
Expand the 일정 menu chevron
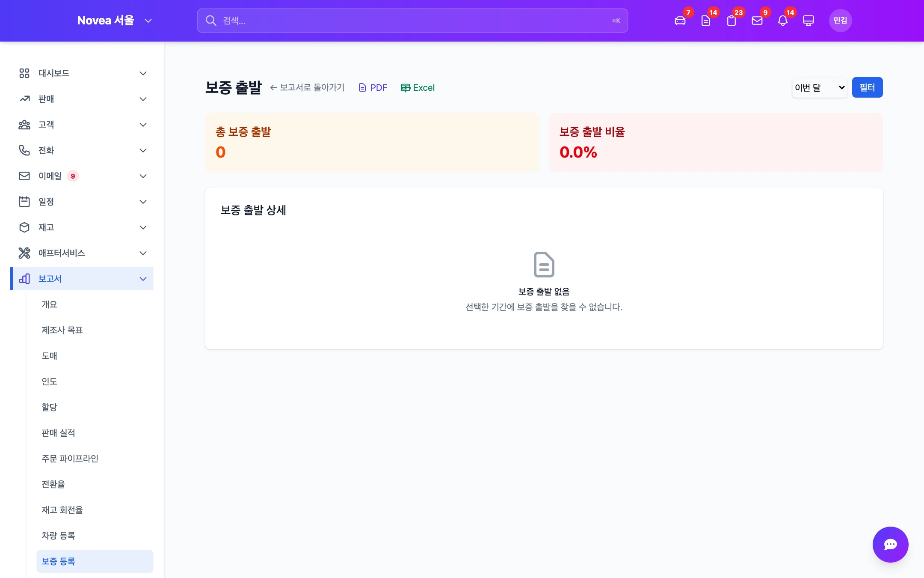pyautogui.click(x=143, y=202)
